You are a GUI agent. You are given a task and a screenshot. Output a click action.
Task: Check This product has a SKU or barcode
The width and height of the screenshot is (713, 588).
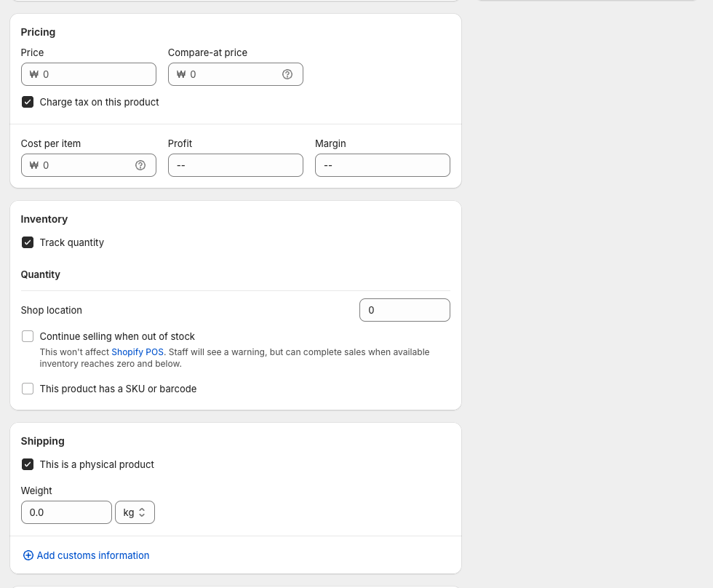[x=27, y=389]
